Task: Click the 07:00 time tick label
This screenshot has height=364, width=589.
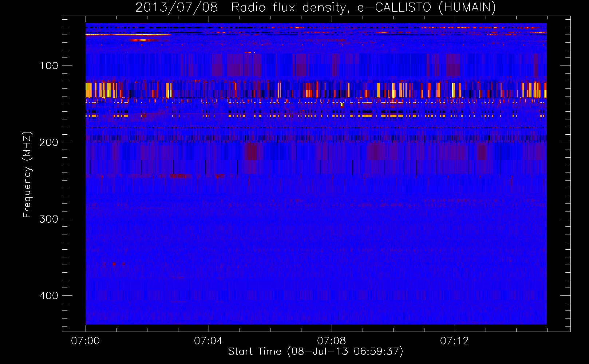Action: point(86,341)
